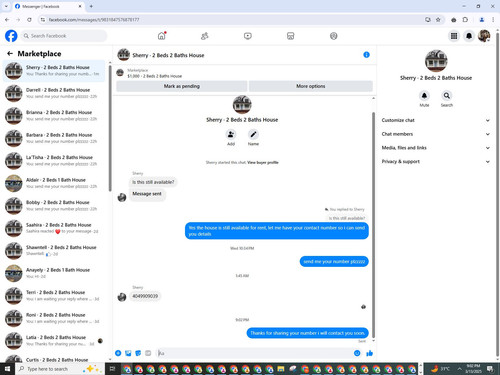Open Barbara 2 Beds 2 Baths conversation
This screenshot has width=500, height=375.
click(54, 138)
